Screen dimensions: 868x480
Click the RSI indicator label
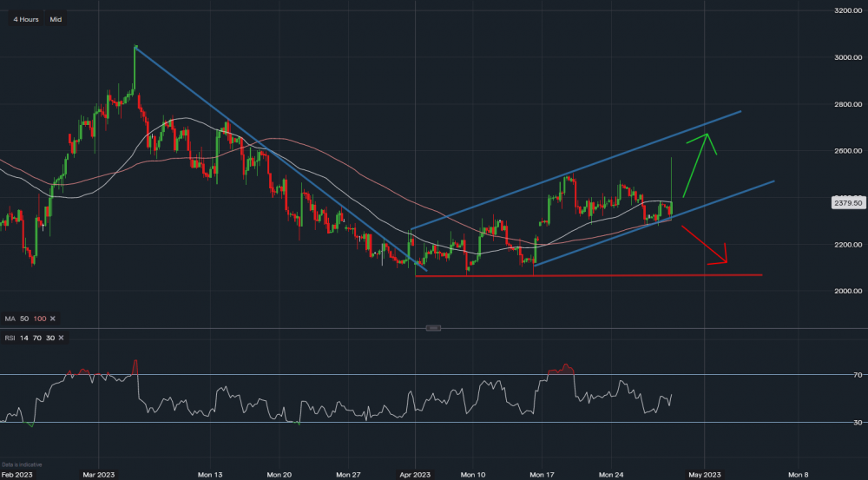point(10,337)
